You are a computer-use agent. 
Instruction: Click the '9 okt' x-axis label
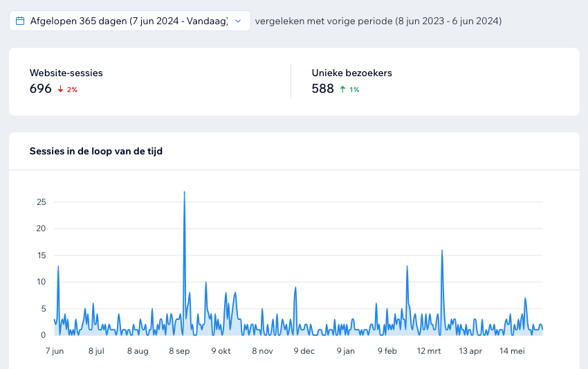tap(221, 351)
